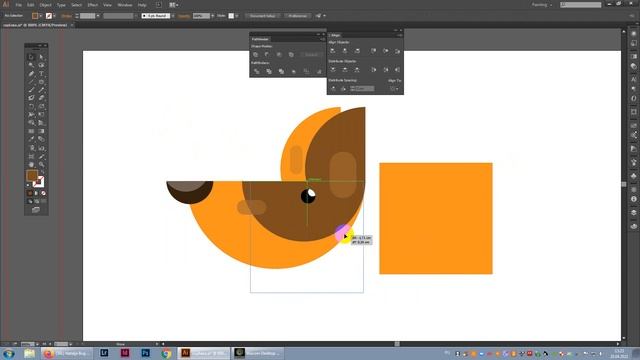Click Vertical Distribute Top in Align panel
The height and width of the screenshot is (360, 640).
coord(333,70)
